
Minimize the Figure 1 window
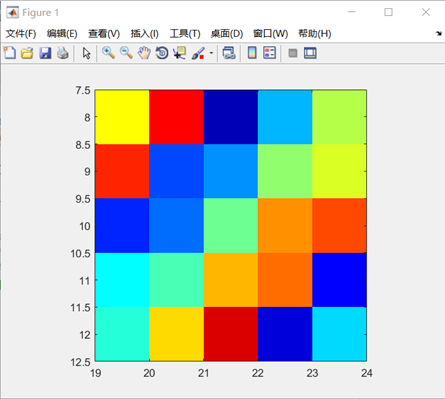pos(352,12)
